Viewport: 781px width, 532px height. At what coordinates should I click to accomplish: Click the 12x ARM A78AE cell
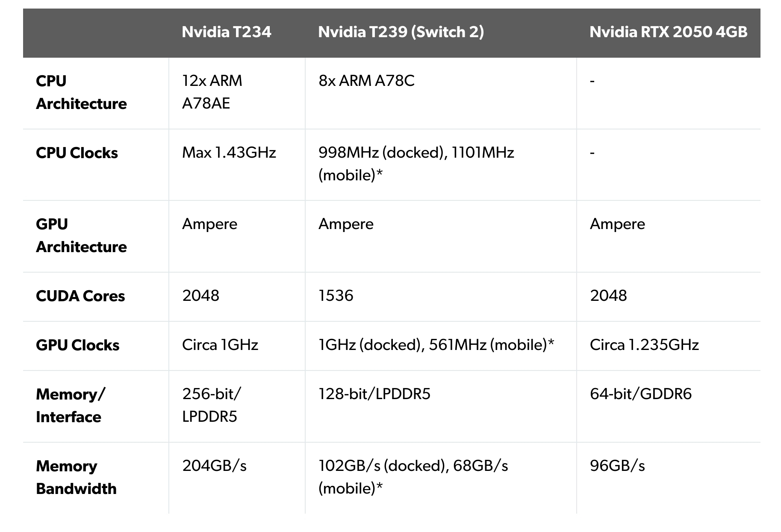tap(212, 92)
